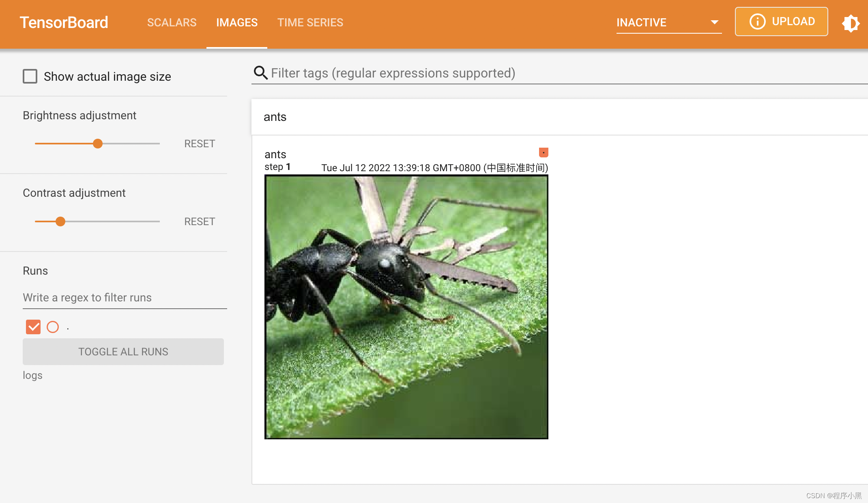Image resolution: width=868 pixels, height=503 pixels.
Task: Switch to the SCALARS tab
Action: pyautogui.click(x=172, y=23)
